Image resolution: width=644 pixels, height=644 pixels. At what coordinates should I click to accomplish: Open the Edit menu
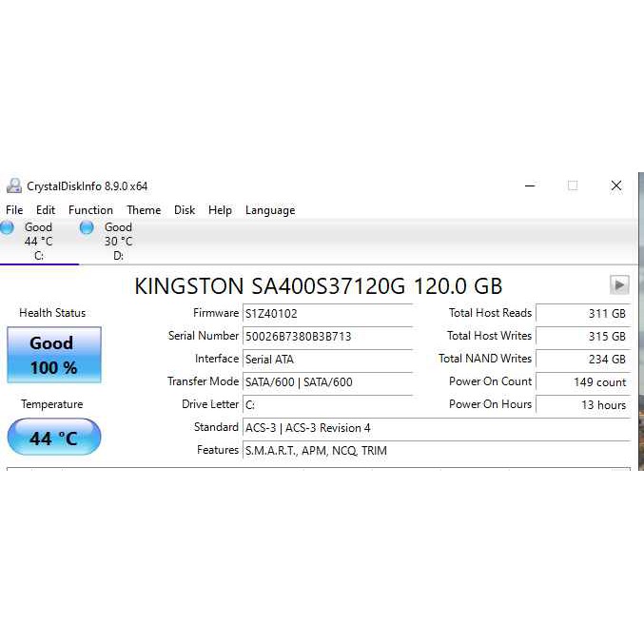[x=46, y=210]
